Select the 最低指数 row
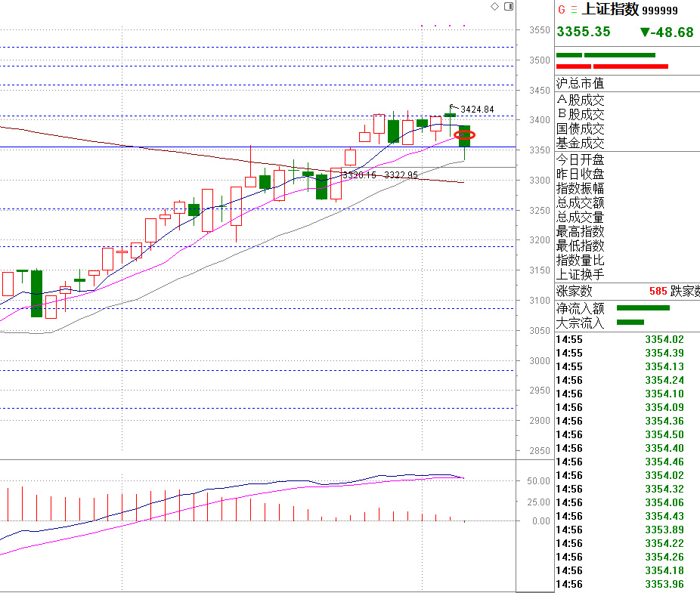Viewport: 700px width, 593px height. click(x=627, y=246)
